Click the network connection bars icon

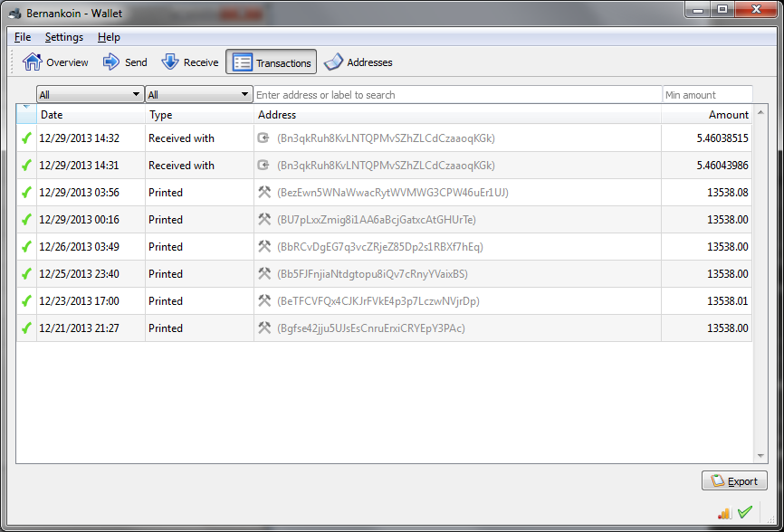724,512
